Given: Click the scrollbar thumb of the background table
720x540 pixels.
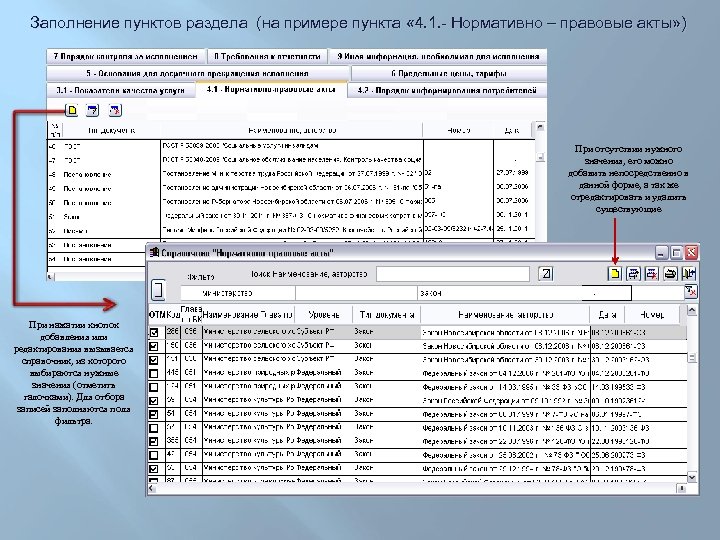Looking at the screenshot, I should (x=540, y=157).
